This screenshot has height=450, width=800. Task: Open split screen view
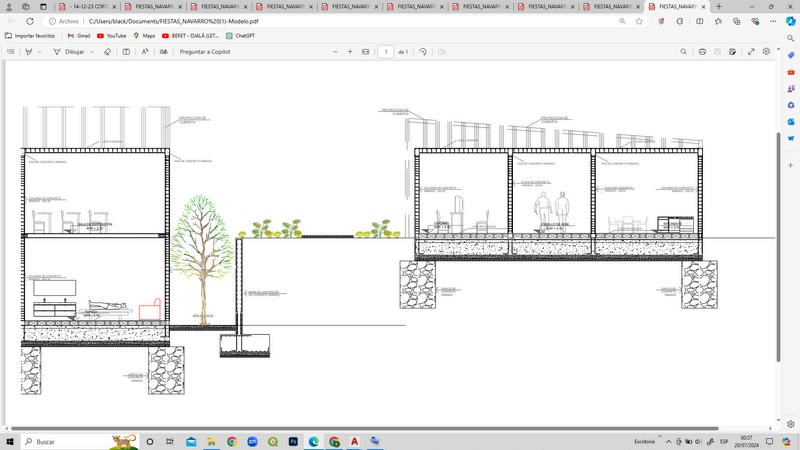click(x=699, y=21)
